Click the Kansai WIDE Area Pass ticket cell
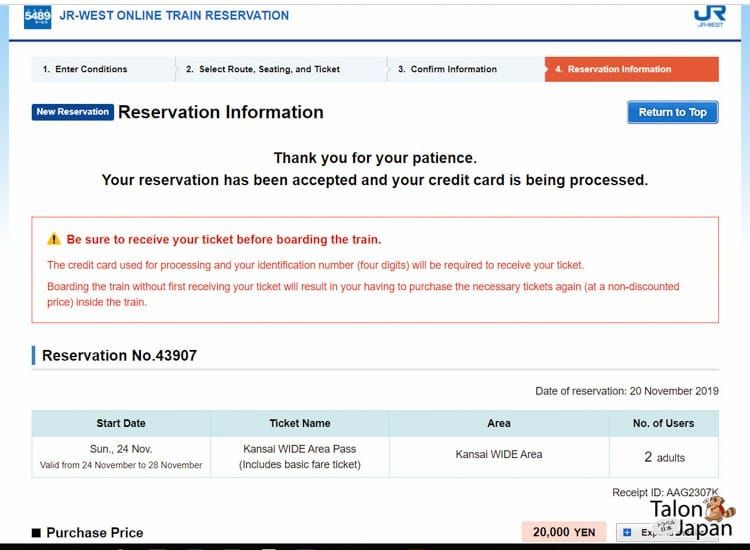Viewport: 750px width, 550px height. click(x=300, y=457)
